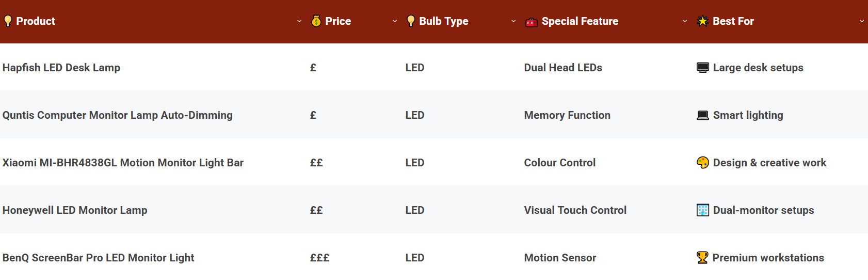Open the Product column dropdown arrow

tap(299, 21)
